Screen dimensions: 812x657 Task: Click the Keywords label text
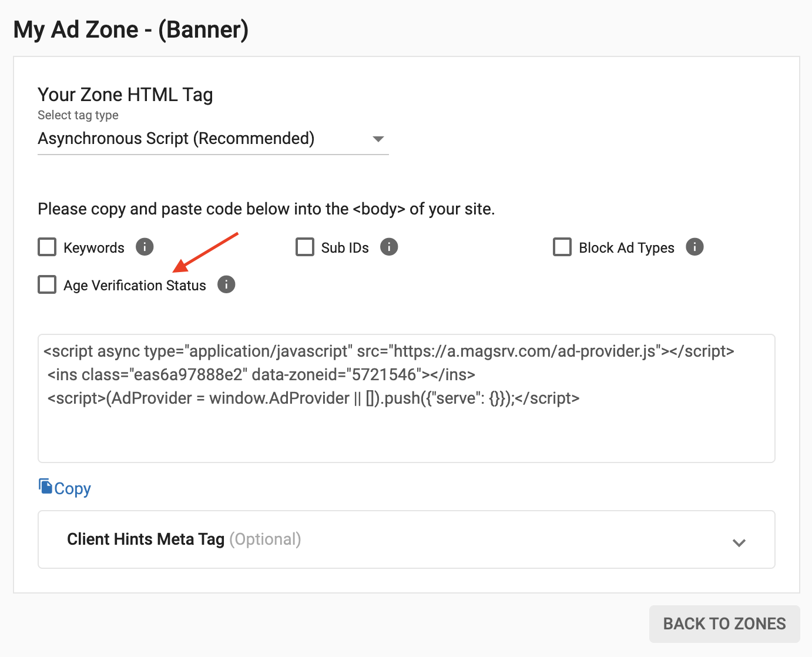94,248
